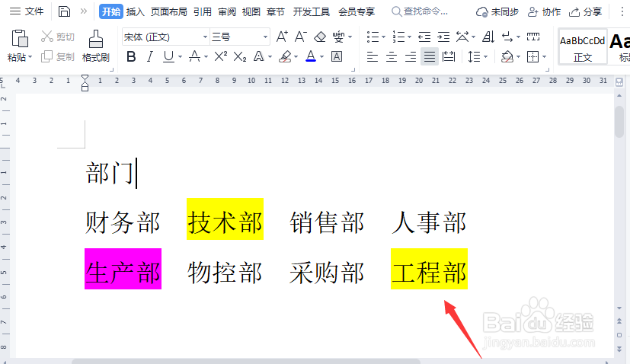630x364 pixels.
Task: Select the 格式刷 format painter
Action: [96, 46]
